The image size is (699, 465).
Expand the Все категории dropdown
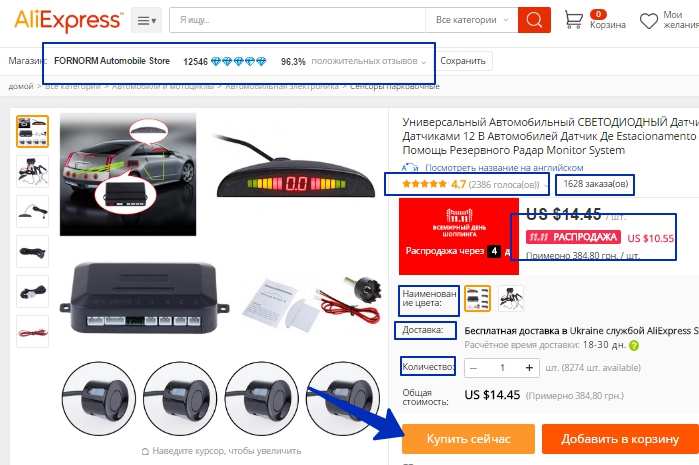coord(472,20)
